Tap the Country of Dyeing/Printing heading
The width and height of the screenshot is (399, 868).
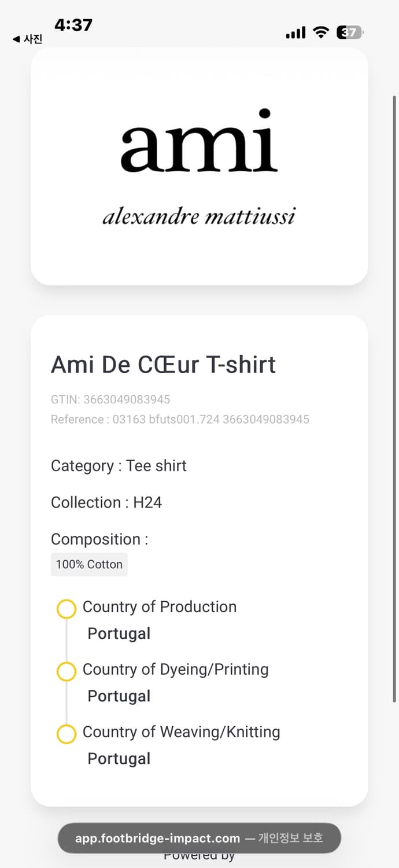(x=176, y=669)
